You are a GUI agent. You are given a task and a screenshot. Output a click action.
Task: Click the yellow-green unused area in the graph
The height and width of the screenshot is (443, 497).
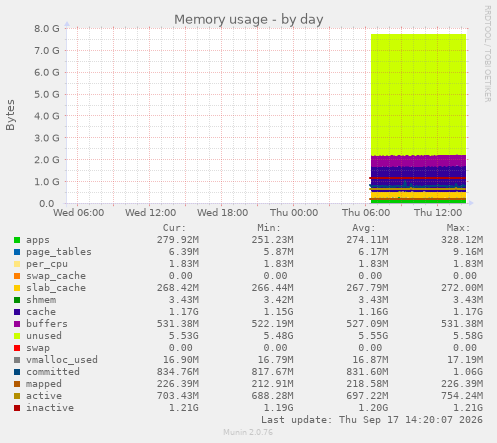pyautogui.click(x=418, y=95)
